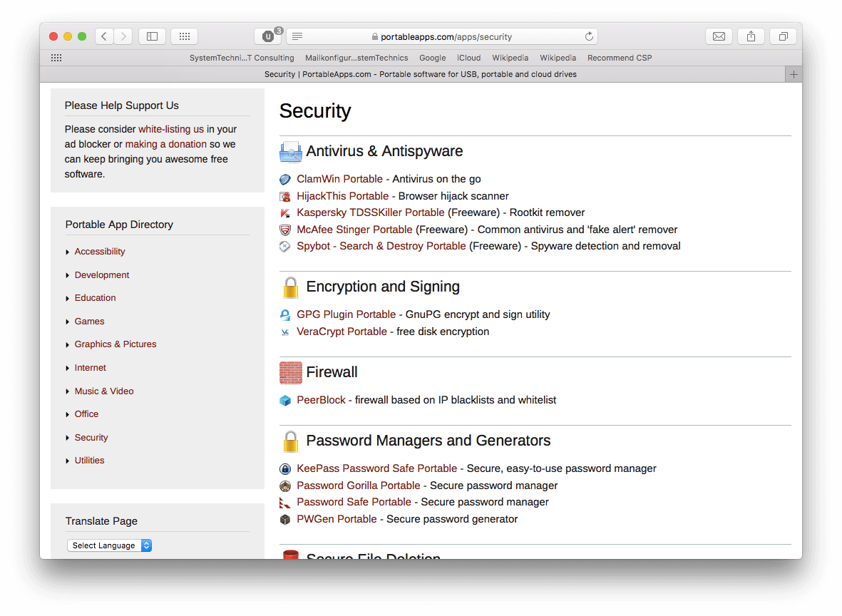Click the portableapps.com address bar field
This screenshot has height=616, width=842.
(x=442, y=36)
